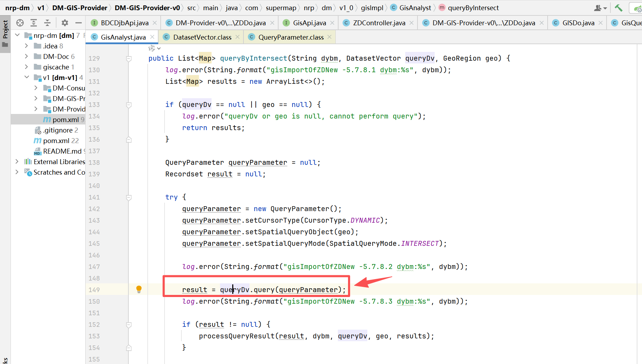Click the green Build hammer icon
Viewport: 642px width, 364px height.
(x=618, y=8)
